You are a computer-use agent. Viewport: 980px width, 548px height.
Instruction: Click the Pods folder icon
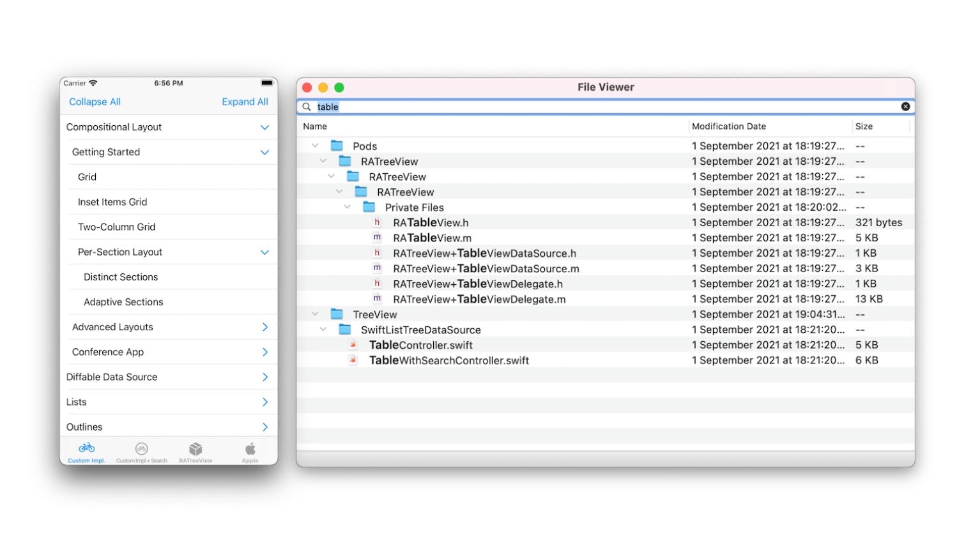tap(337, 145)
